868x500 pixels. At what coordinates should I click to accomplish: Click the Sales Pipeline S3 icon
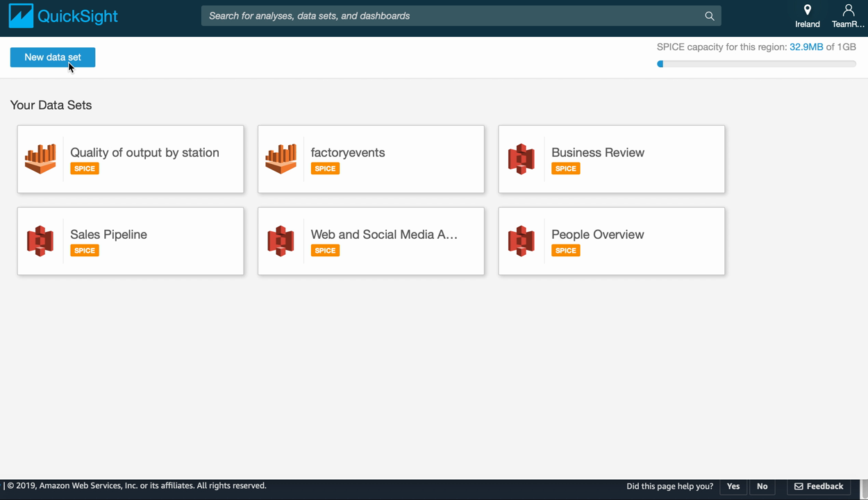click(40, 241)
